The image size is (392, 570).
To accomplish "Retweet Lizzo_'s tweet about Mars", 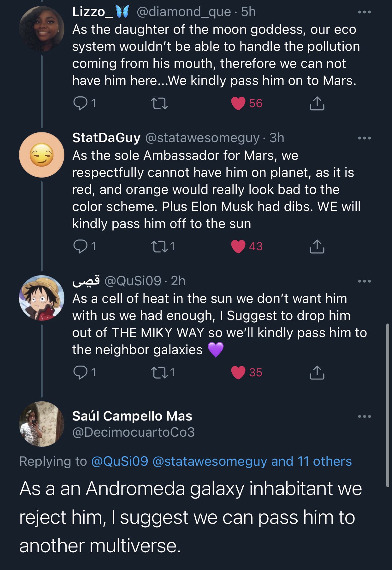I will [159, 103].
